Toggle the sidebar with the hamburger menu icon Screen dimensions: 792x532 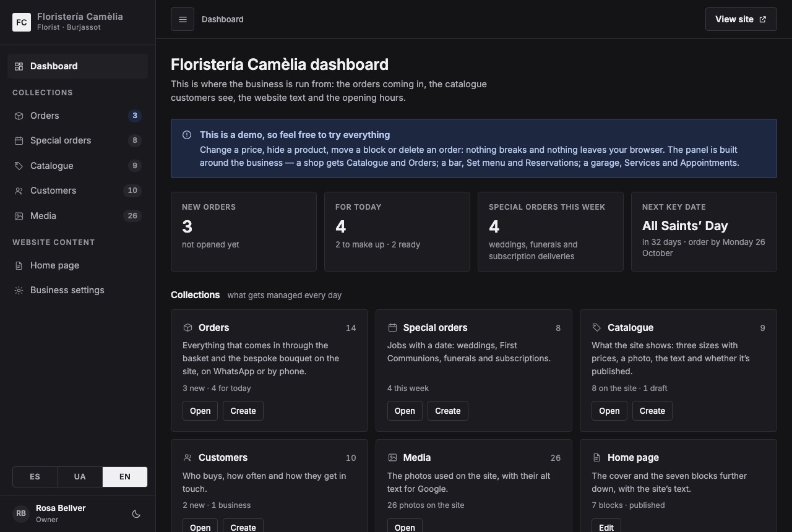(x=183, y=19)
